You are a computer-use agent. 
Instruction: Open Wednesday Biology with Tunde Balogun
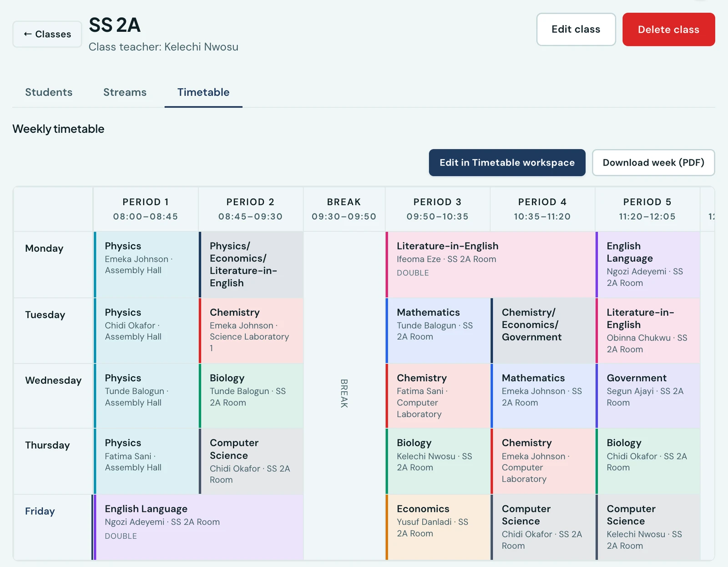click(x=251, y=395)
